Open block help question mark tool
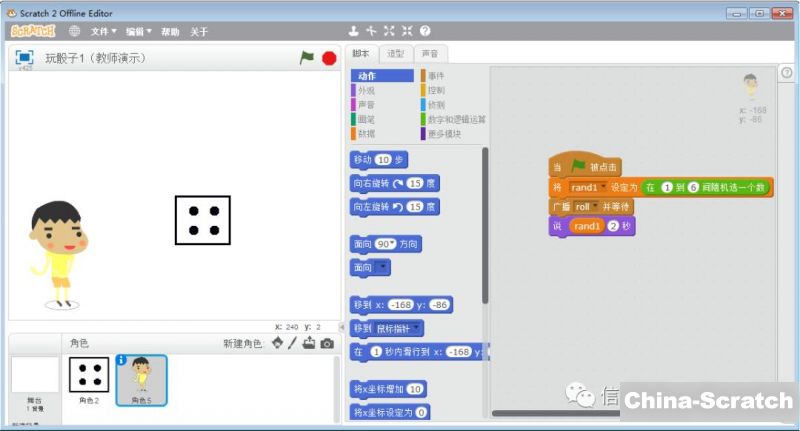Screen dimensions: 800x431 pos(425,31)
